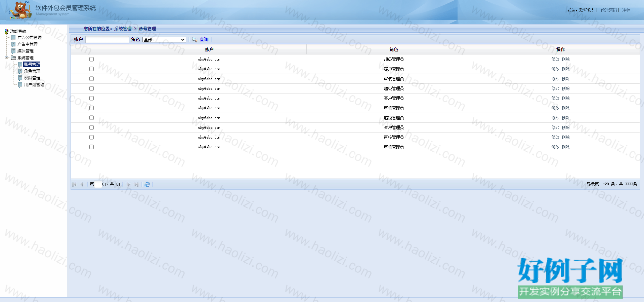This screenshot has width=644, height=302.
Task: Tick the checkbox of the second row
Action: (91, 69)
